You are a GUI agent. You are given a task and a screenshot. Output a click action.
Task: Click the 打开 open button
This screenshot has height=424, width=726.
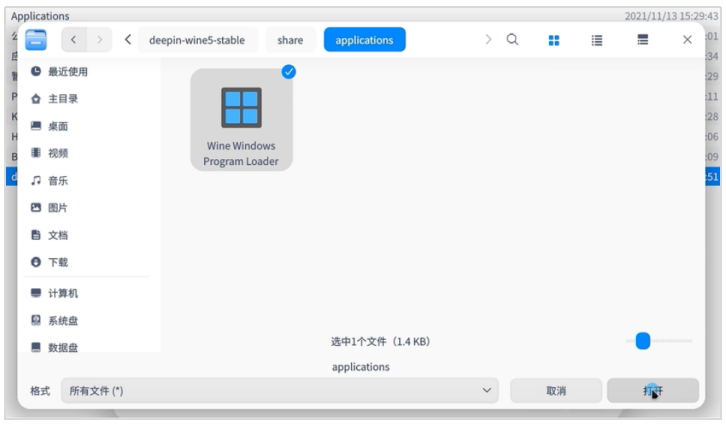[x=653, y=391]
